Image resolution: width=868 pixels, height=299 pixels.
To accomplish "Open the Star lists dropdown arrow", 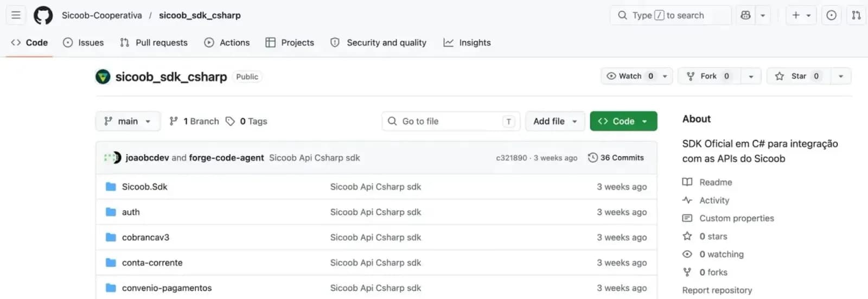I will 841,76.
